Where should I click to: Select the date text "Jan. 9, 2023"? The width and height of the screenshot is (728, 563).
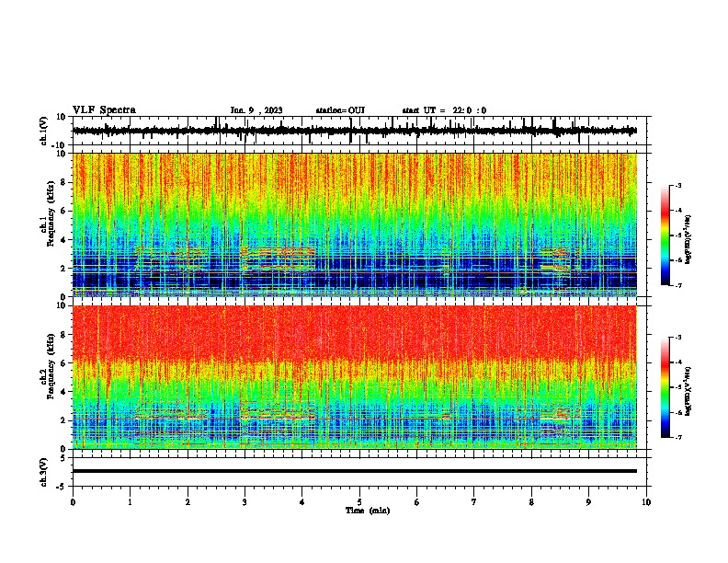tap(256, 110)
